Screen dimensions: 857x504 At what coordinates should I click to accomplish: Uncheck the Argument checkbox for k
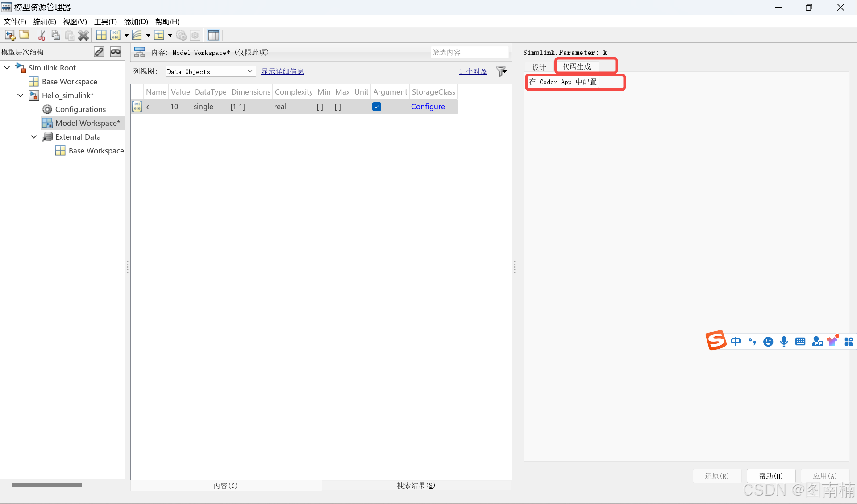[x=377, y=107]
